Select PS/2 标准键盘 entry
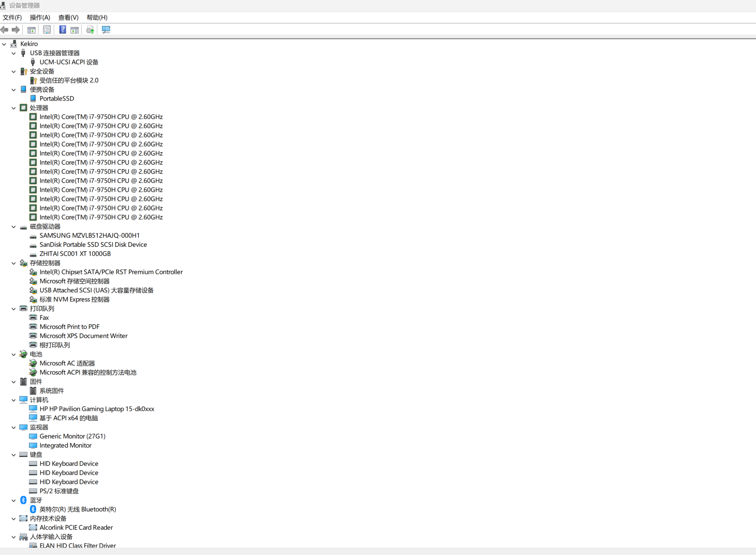Screen dimensions: 756x555 click(x=59, y=491)
